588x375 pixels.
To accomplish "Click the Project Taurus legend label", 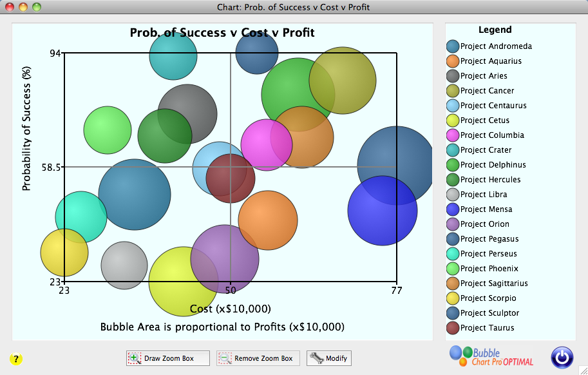I will [487, 328].
